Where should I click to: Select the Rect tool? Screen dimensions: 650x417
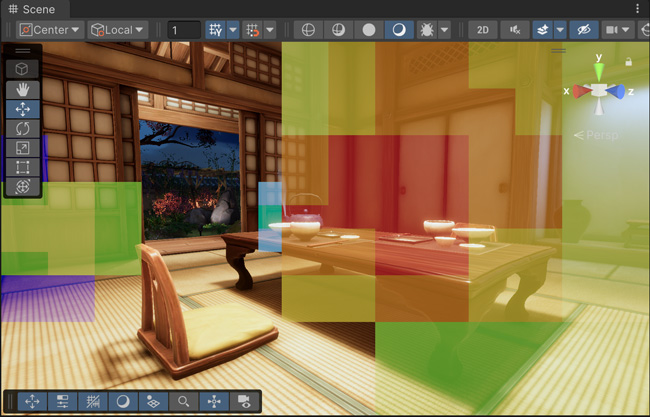[23, 167]
